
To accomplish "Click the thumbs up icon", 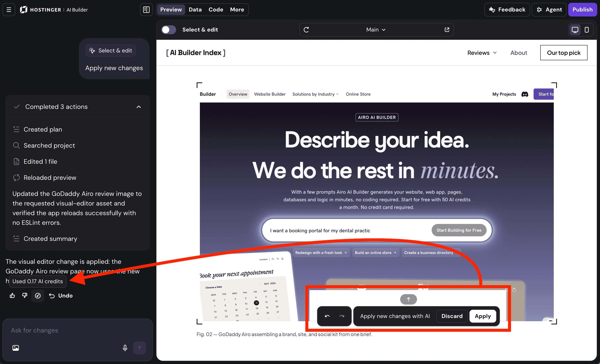I will coord(12,295).
